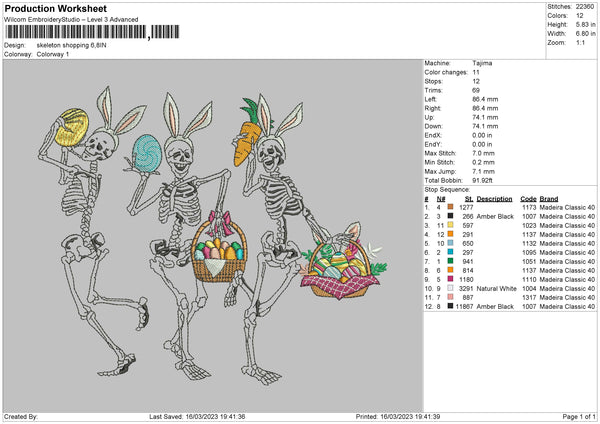Screen dimensions: 600x424
Task: Click the black swatch beside 266 Amber Black
Action: (450, 216)
